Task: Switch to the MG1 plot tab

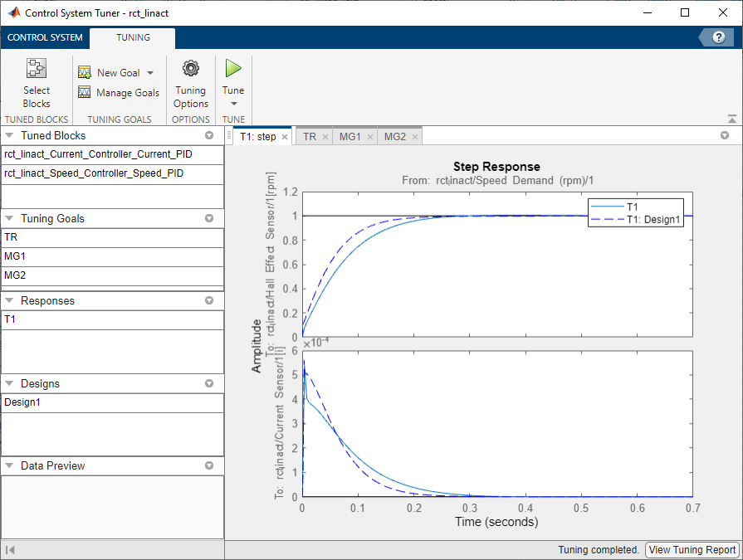Action: pos(350,137)
